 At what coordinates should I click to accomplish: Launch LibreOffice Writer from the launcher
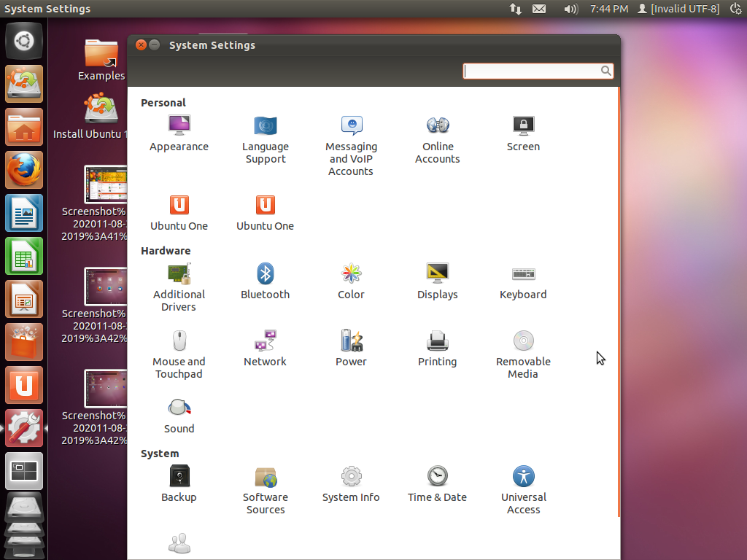click(24, 213)
